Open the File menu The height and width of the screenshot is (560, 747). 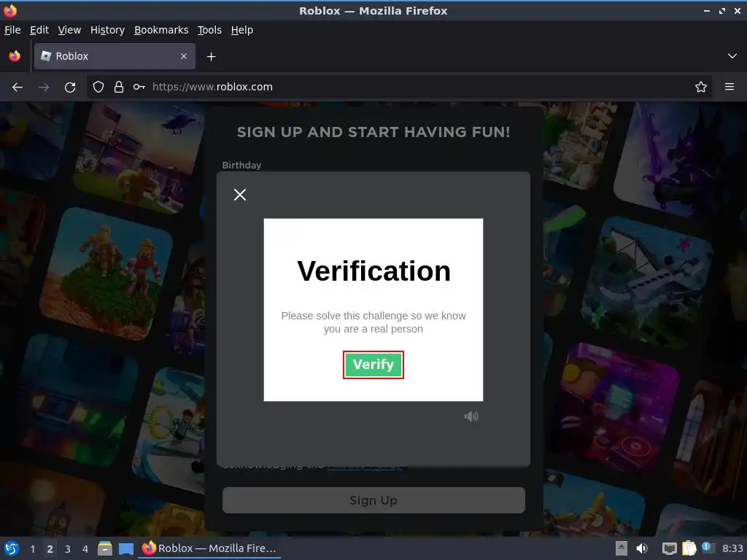13,30
